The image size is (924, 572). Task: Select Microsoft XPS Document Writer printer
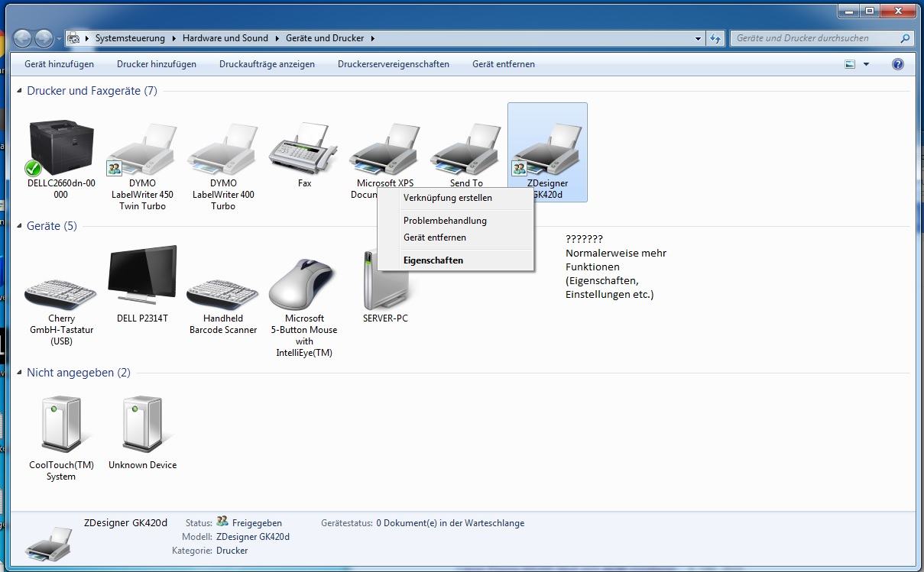385,148
